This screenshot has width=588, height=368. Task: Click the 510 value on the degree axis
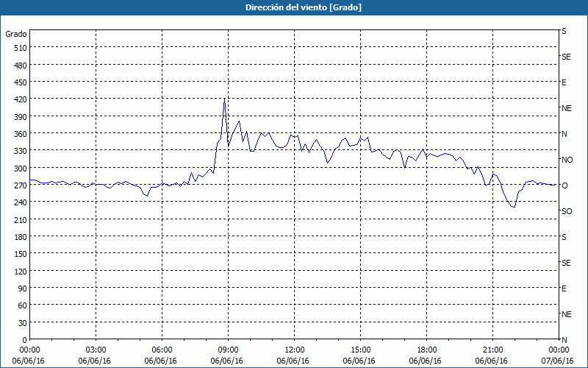click(21, 48)
